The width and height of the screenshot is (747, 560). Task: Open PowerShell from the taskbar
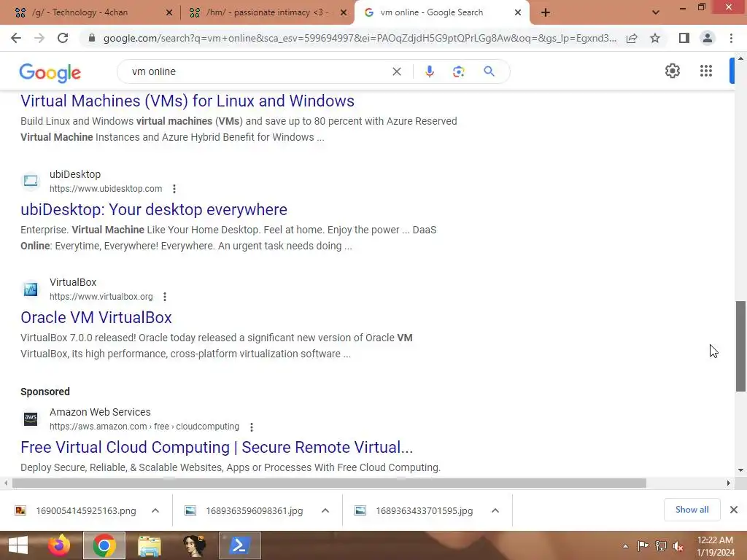(239, 545)
